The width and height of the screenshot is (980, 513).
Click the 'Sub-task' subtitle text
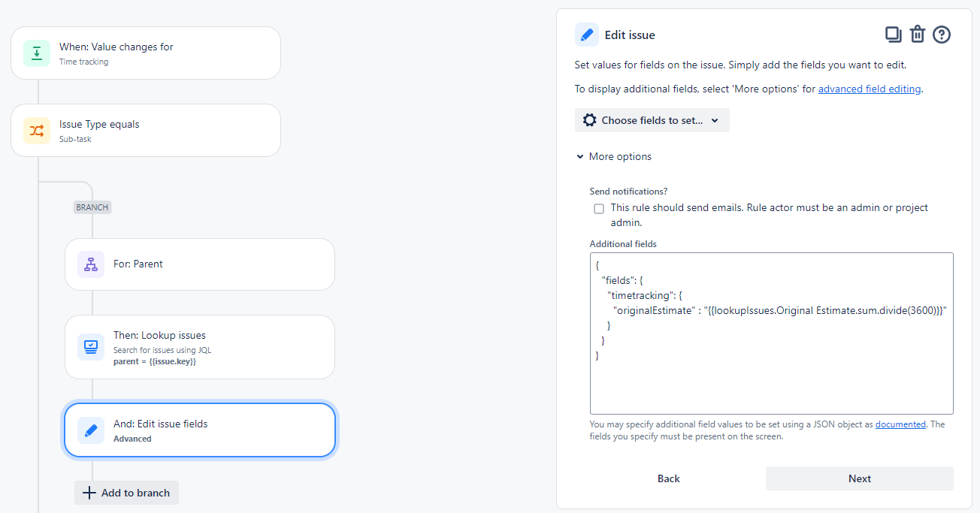pos(75,139)
